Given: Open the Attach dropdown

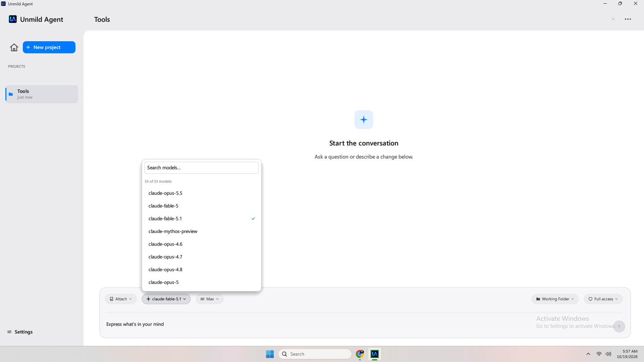Looking at the screenshot, I should tap(121, 299).
